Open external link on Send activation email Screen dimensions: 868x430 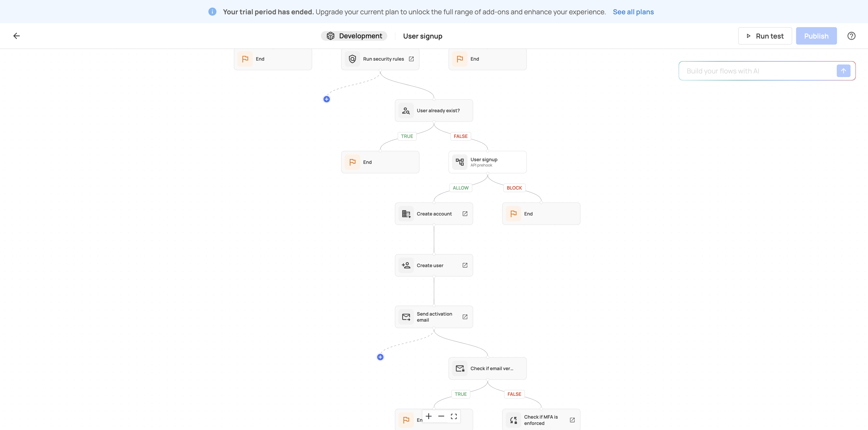click(x=465, y=317)
